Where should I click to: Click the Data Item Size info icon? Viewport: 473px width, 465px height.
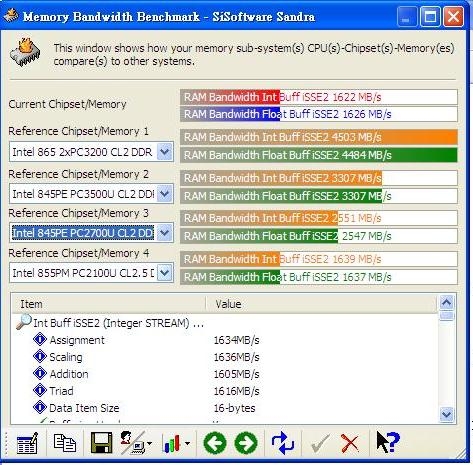coord(40,407)
